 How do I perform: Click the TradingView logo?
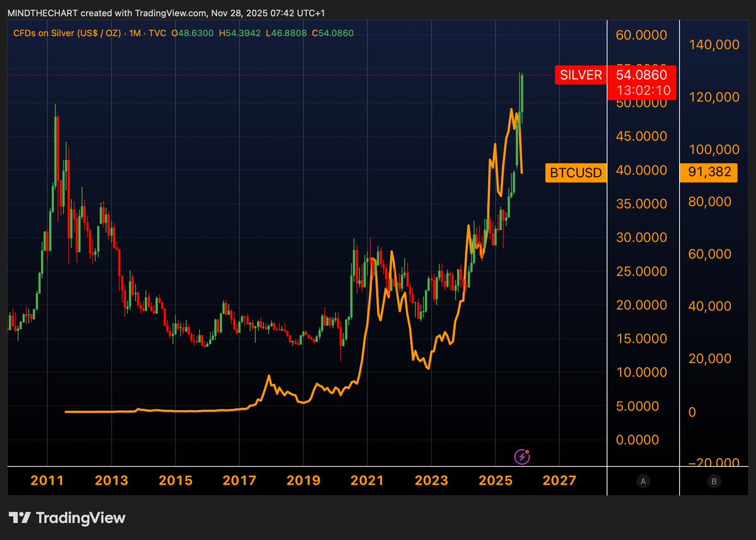[67, 518]
